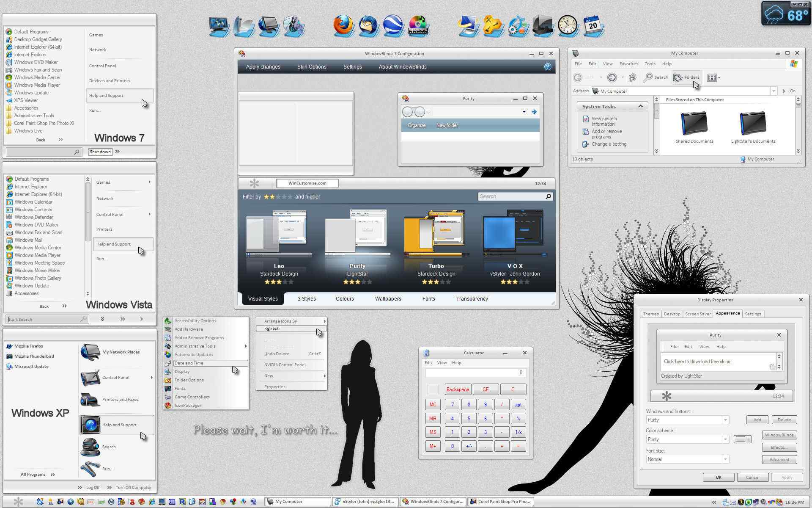This screenshot has height=508, width=812.
Task: Open the Color scheme dropdown
Action: (725, 439)
